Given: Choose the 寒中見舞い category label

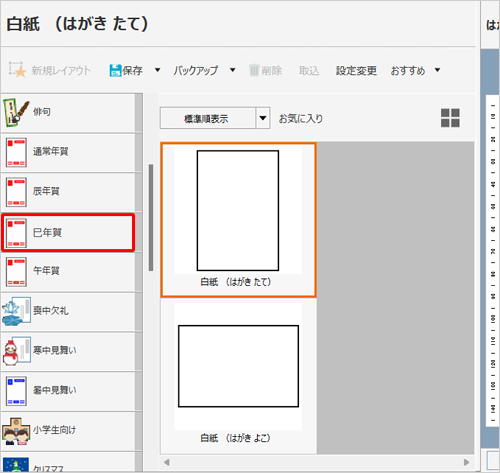Looking at the screenshot, I should (55, 350).
